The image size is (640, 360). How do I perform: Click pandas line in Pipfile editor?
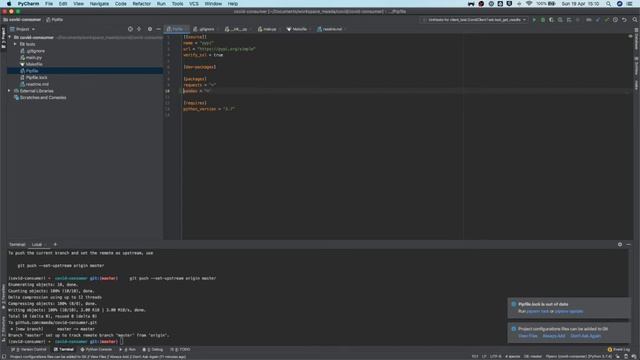(x=196, y=91)
